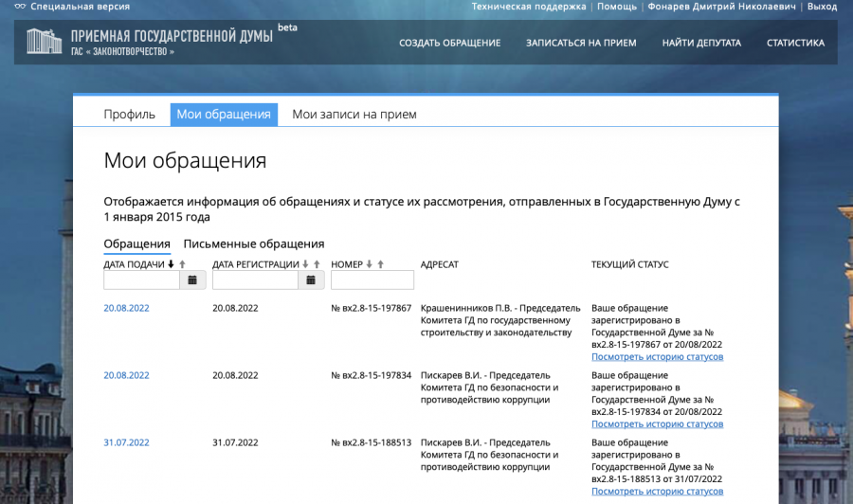Click the State Duma building logo icon
This screenshot has width=853, height=504.
click(x=44, y=42)
